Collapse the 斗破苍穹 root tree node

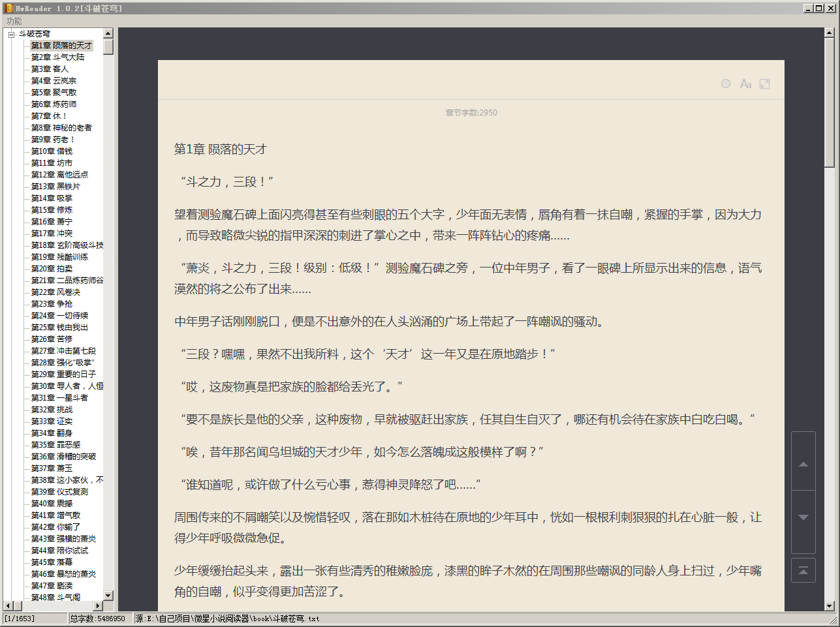point(11,34)
